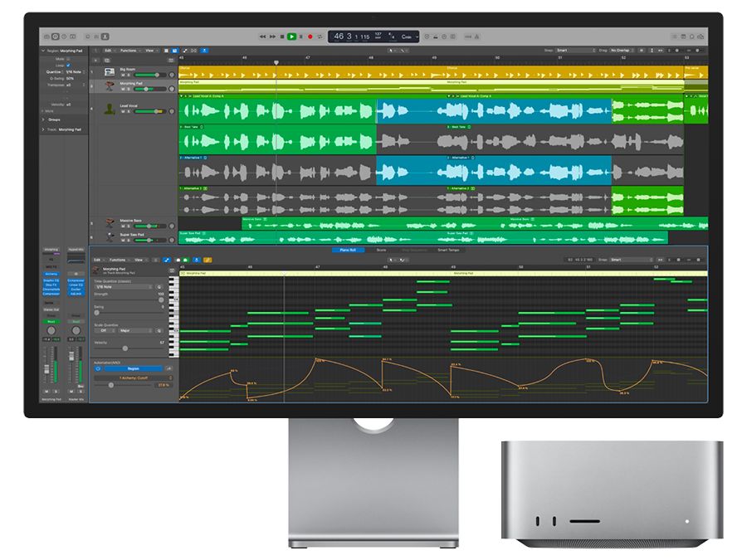
Task: Open the Quantize 1/16 Note popup
Action: pyautogui.click(x=76, y=72)
